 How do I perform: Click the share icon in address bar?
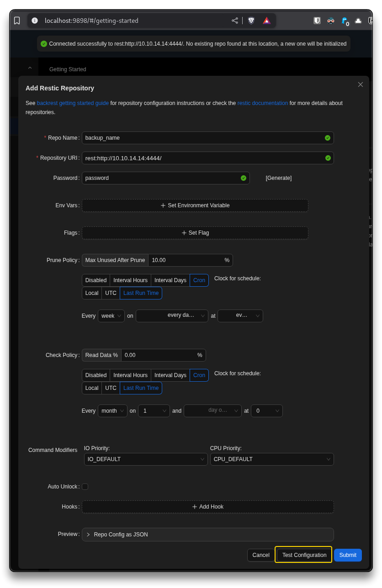(235, 21)
